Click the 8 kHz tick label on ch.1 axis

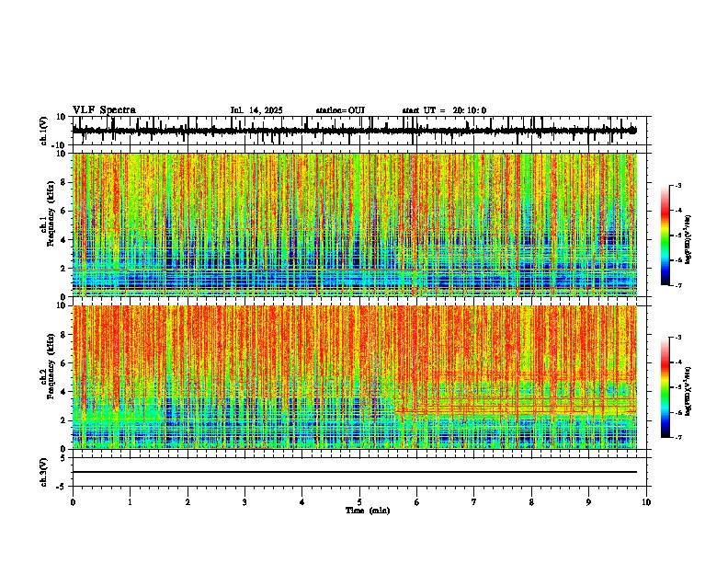64,182
